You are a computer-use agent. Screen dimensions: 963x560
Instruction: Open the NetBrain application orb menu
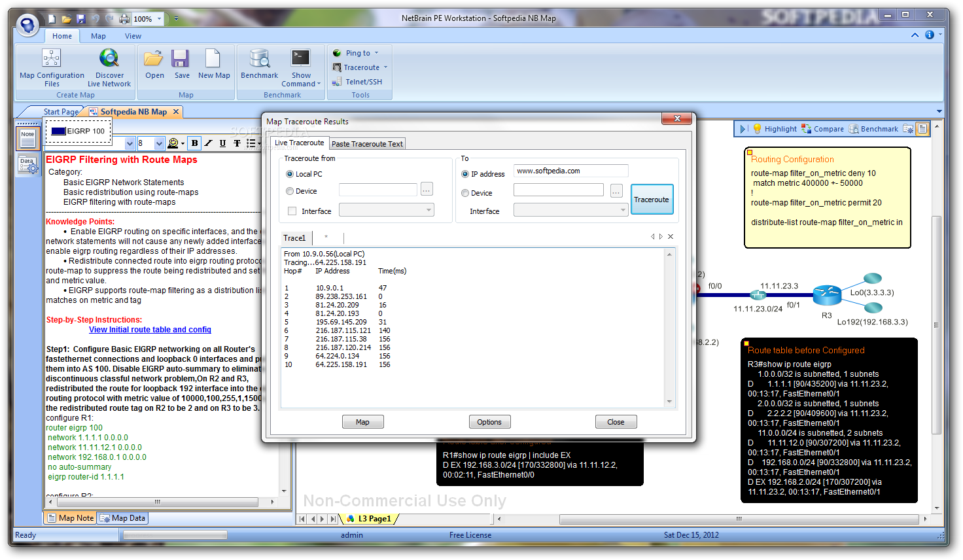(27, 25)
